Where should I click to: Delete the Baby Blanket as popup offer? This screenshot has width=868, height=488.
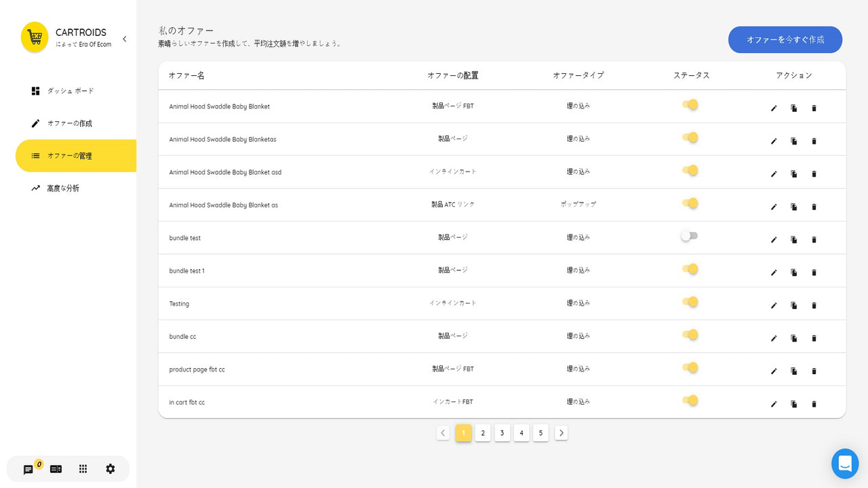pyautogui.click(x=814, y=207)
